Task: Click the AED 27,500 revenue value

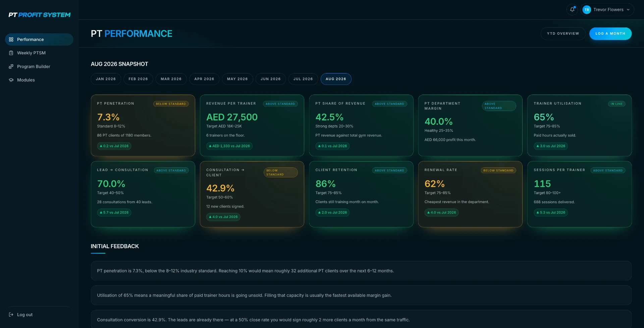Action: click(232, 117)
